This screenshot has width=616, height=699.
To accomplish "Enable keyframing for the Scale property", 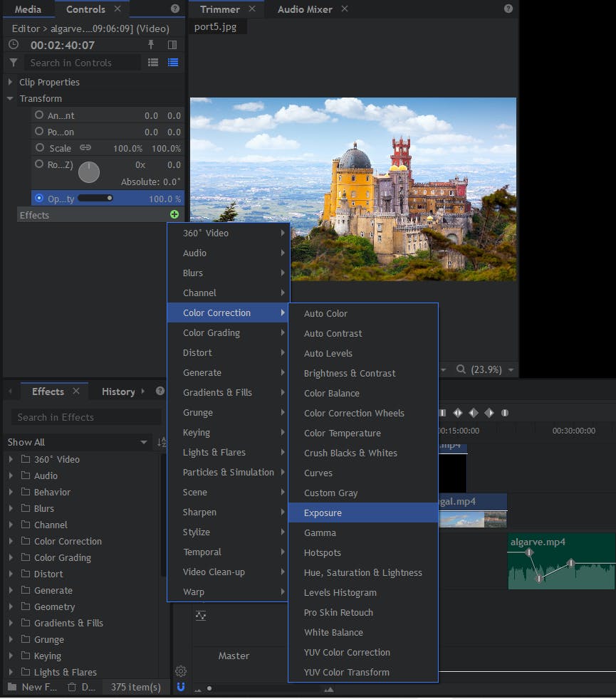I will (39, 147).
